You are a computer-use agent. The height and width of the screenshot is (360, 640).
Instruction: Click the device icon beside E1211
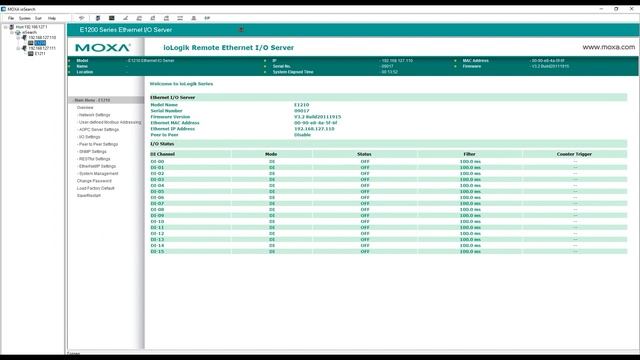pos(31,53)
